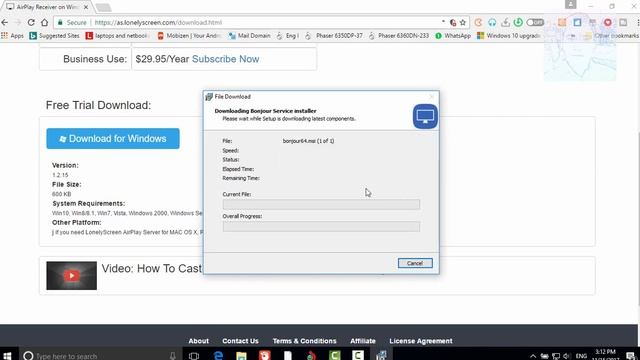The width and height of the screenshot is (640, 360).
Task: Click the bonjour64.msi file name text
Action: (x=308, y=141)
